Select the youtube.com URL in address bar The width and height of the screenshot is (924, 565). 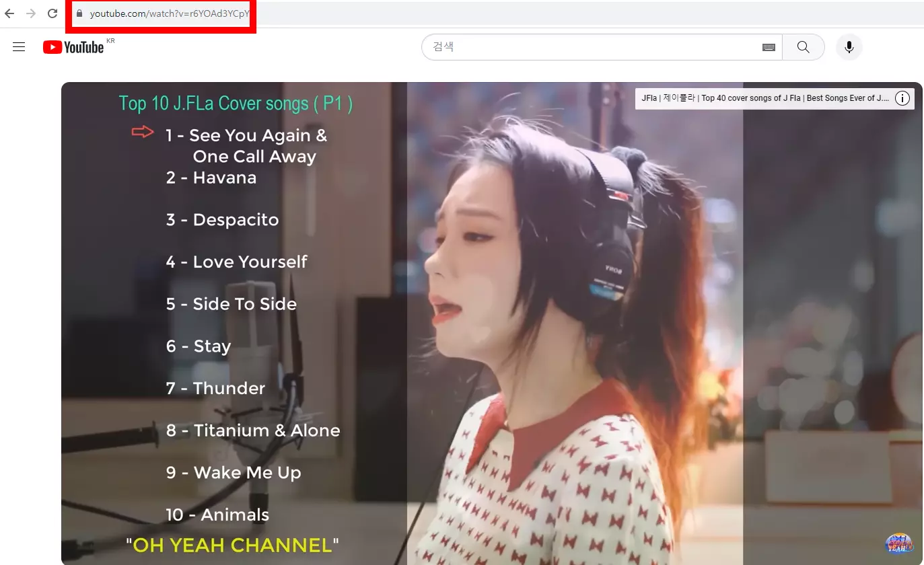point(169,13)
